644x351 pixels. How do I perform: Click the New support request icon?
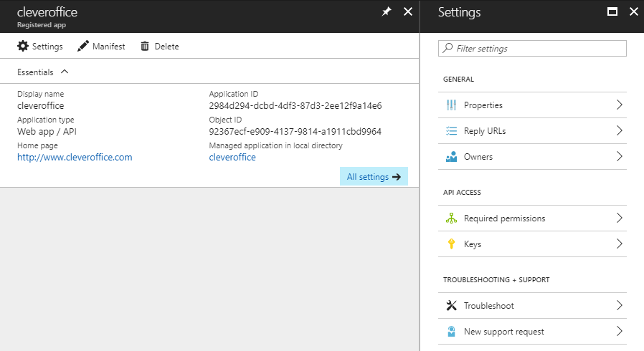click(451, 332)
